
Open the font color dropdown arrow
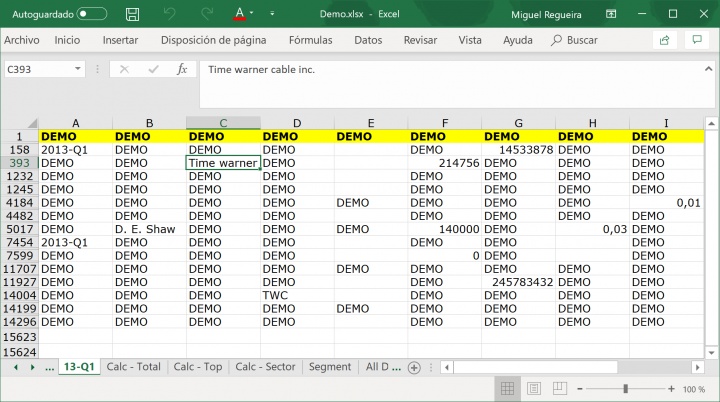(251, 13)
